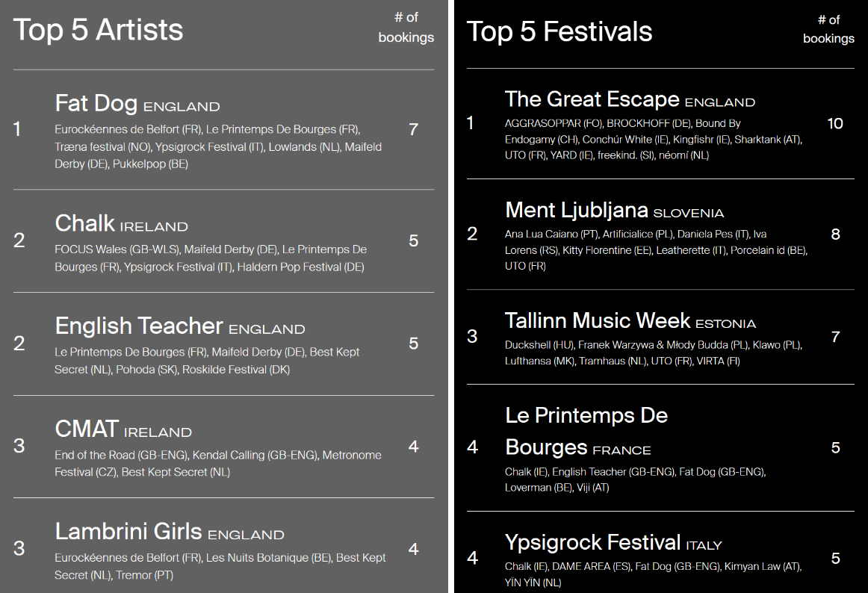Select The Great Escape booking count 10
The width and height of the screenshot is (868, 593).
click(835, 123)
